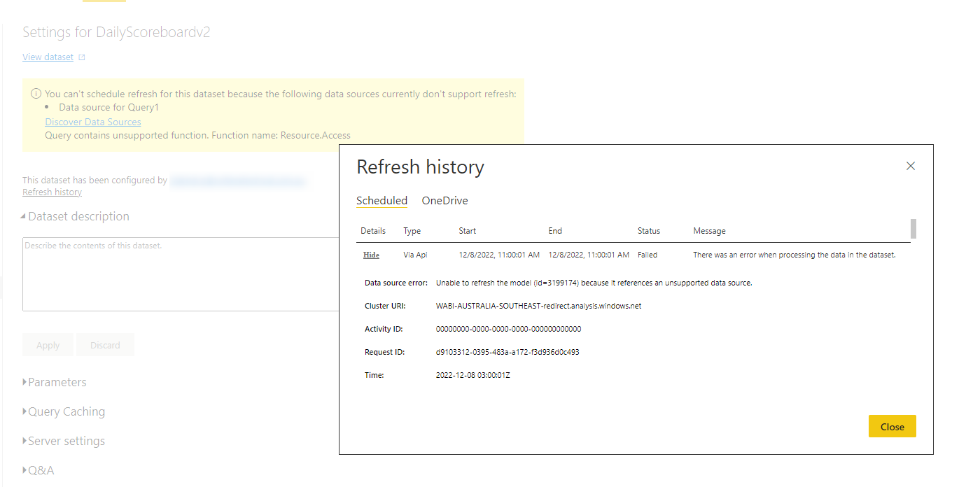This screenshot has height=487, width=980.
Task: Click the Cluster URI value WABI-AUSTRALIA-SOUTHEAST
Action: point(538,306)
